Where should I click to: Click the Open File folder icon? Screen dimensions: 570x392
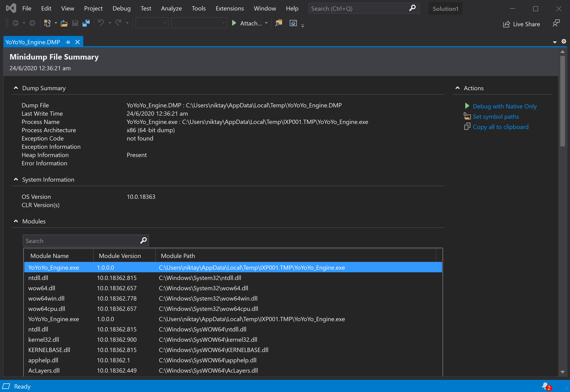(x=64, y=23)
